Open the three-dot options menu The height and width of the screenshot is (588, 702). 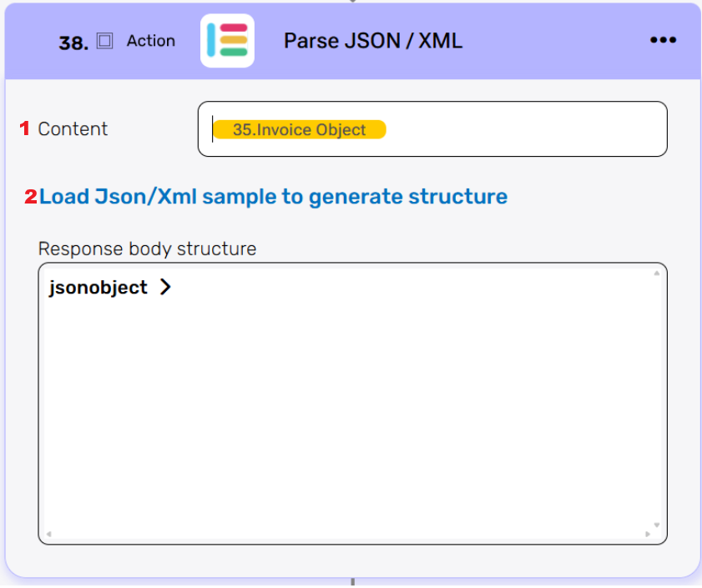(663, 41)
